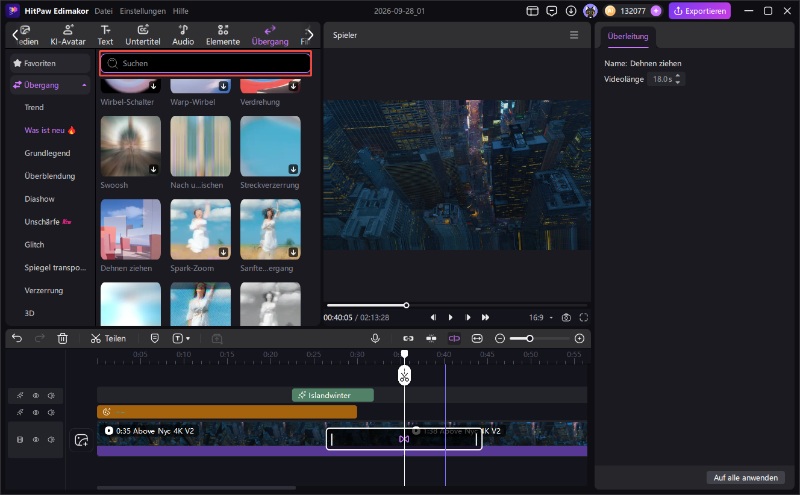Select the transition marker between video clips
The image size is (800, 495).
tap(404, 439)
